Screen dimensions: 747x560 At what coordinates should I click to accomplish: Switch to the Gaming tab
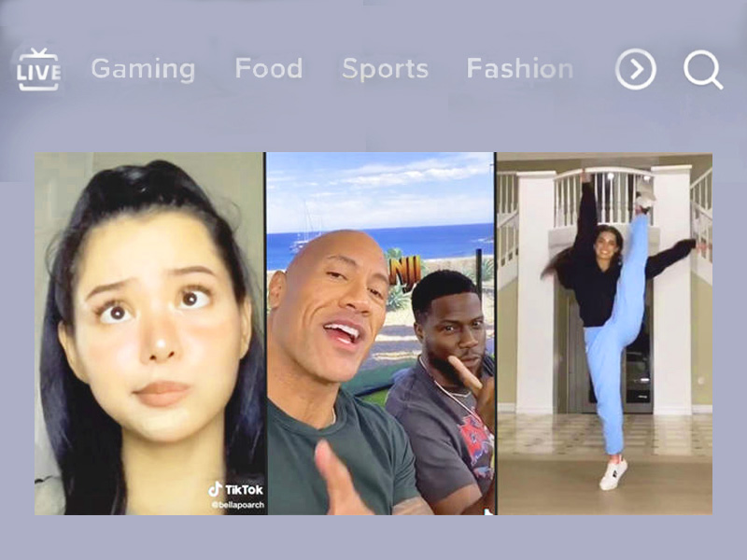click(143, 69)
